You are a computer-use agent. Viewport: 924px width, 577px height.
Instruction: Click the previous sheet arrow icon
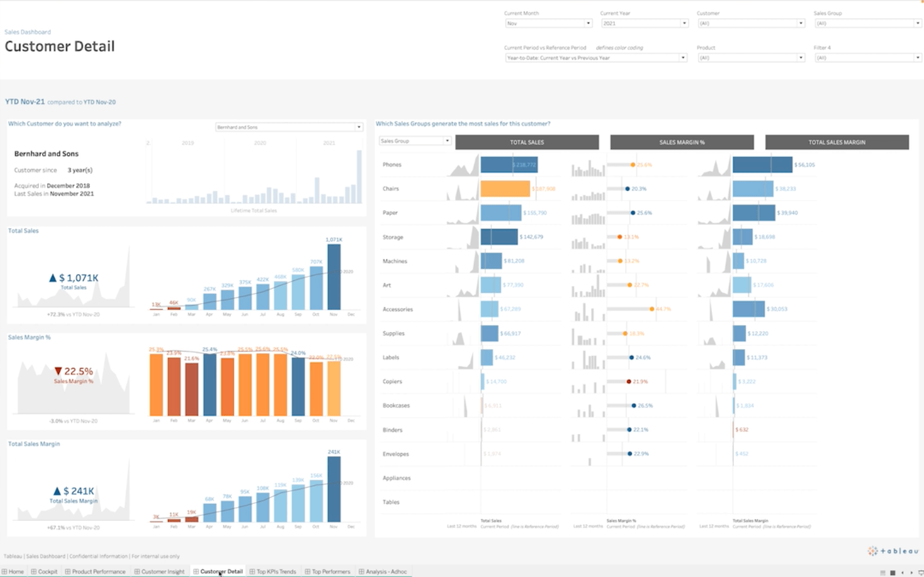903,572
